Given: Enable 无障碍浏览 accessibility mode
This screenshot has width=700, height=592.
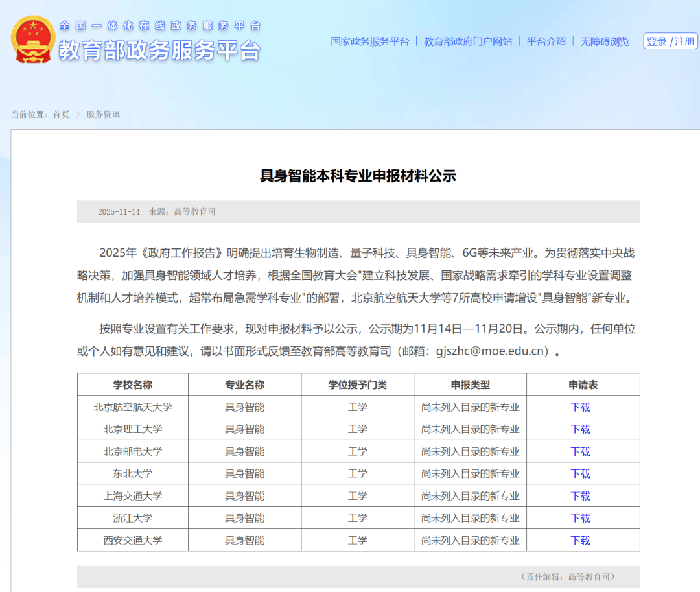Looking at the screenshot, I should [x=604, y=41].
